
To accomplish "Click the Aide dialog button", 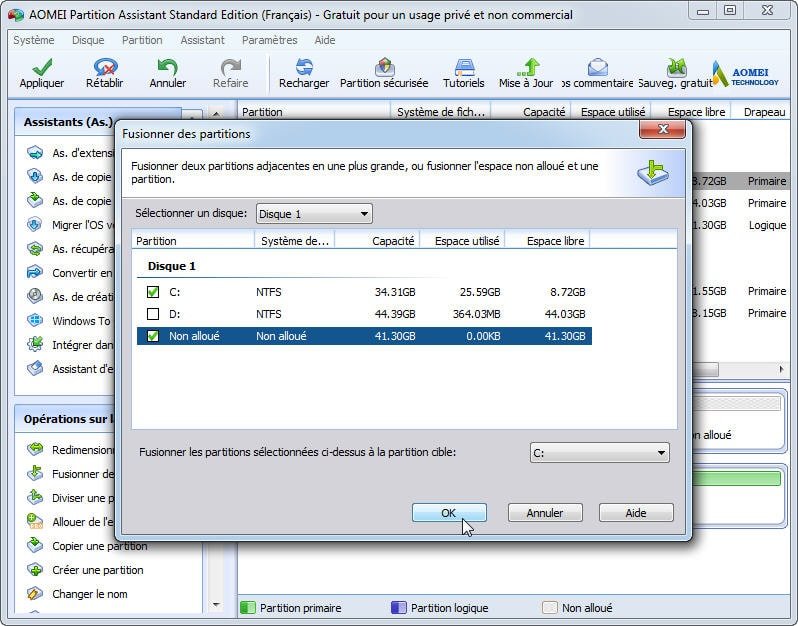I will (636, 513).
